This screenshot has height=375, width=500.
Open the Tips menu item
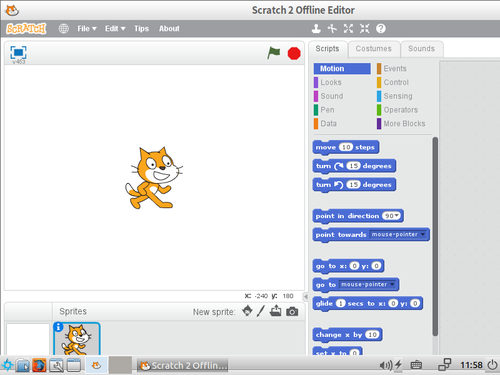[x=141, y=29]
